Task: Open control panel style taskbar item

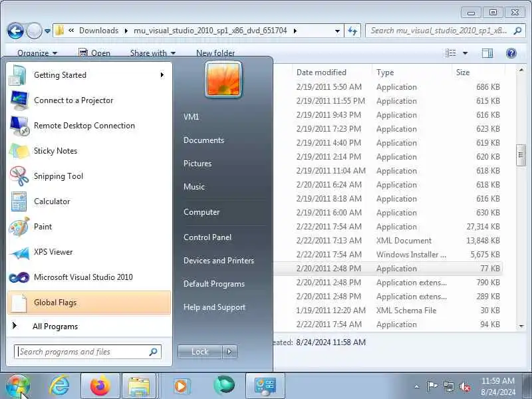Action: (265, 386)
